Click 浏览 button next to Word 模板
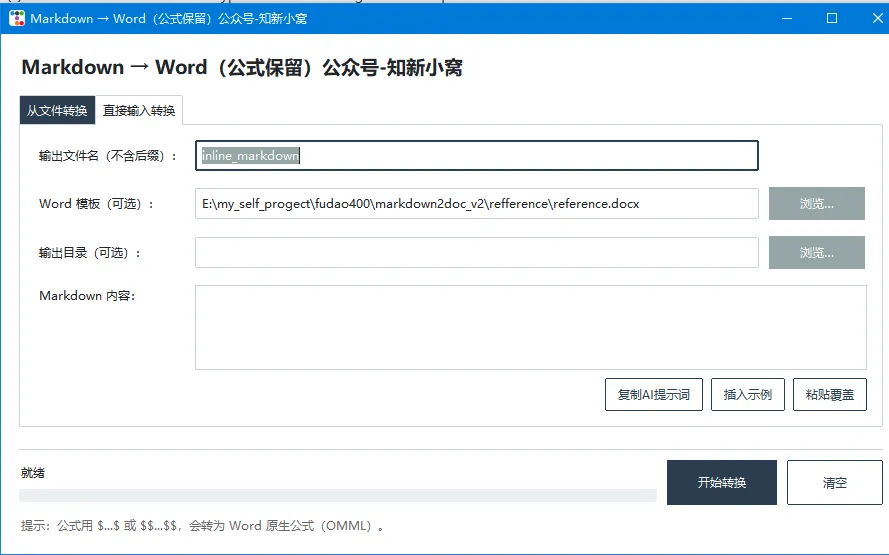Image resolution: width=889 pixels, height=555 pixels. [x=816, y=204]
